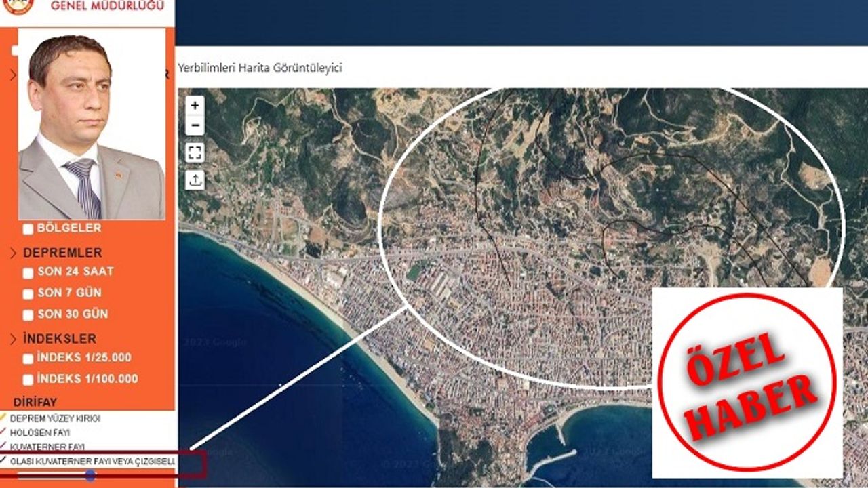This screenshot has height=488, width=868.
Task: Click the GENEL MÜDÜRLÜĞÜ header text
Action: point(107,6)
